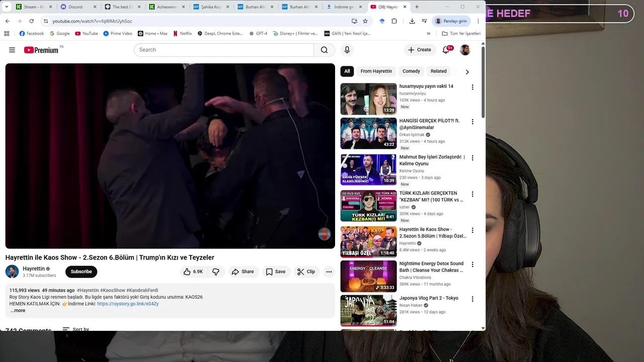
Task: Click the YouTube Premium logo
Action: (41, 50)
